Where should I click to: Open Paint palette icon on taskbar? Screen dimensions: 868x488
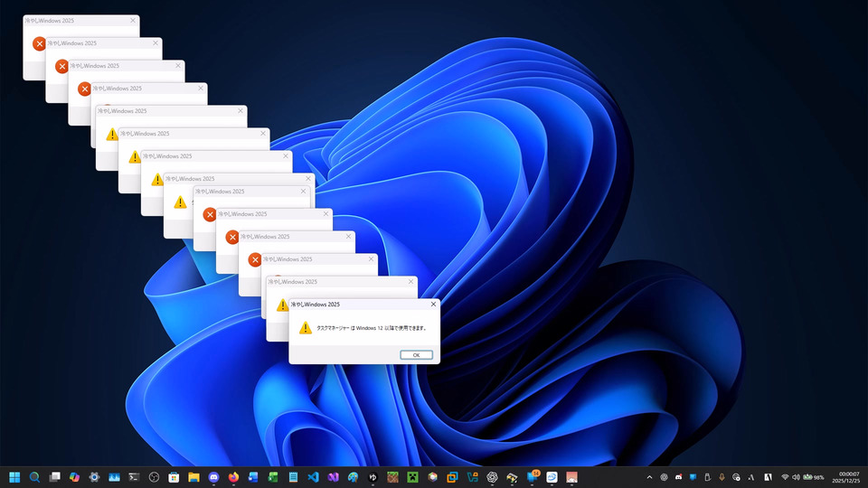tap(354, 477)
